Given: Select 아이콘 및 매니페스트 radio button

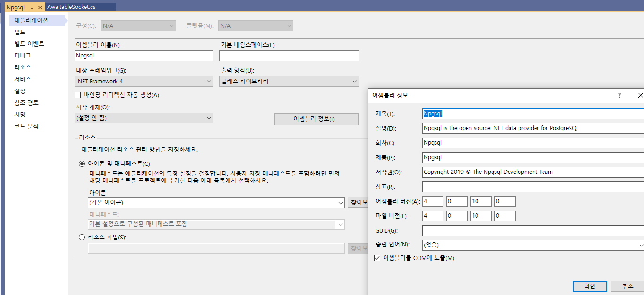Looking at the screenshot, I should pos(82,164).
